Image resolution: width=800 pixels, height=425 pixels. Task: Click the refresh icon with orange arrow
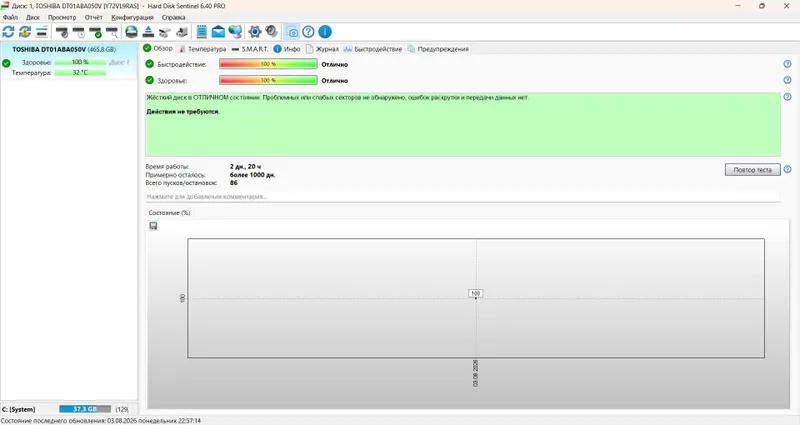[x=25, y=32]
